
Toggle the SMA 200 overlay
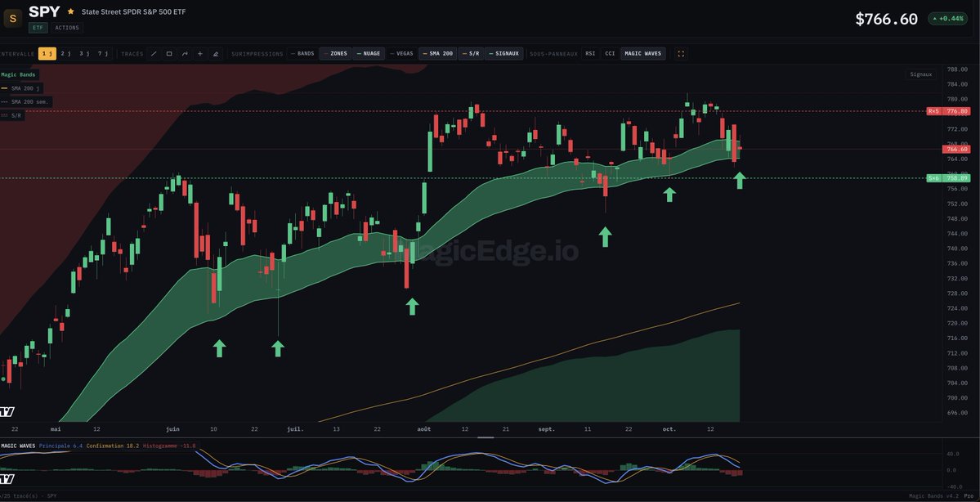(437, 54)
